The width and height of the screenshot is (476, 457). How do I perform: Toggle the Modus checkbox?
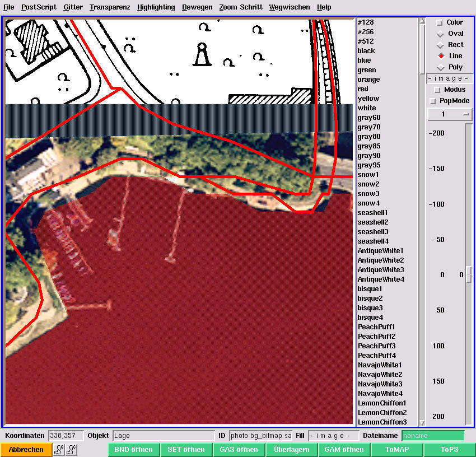[x=437, y=90]
